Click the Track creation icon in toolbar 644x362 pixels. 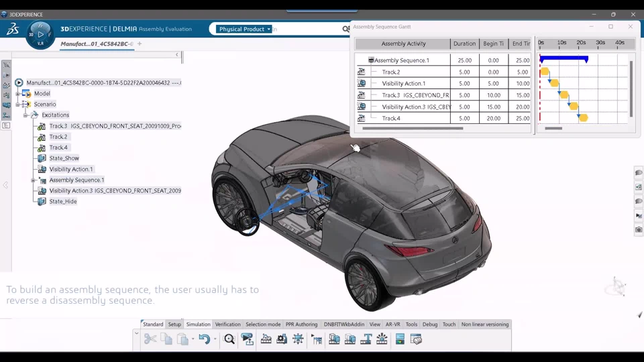click(266, 339)
